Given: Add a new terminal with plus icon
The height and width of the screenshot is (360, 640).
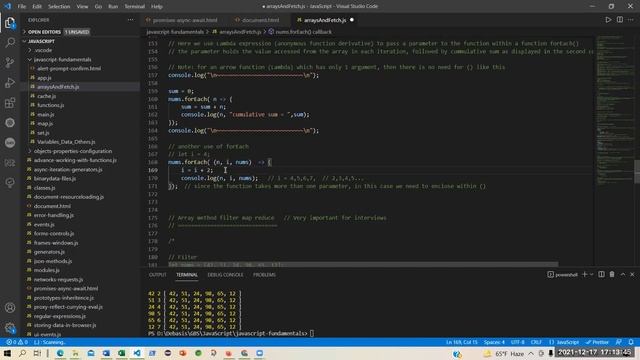Looking at the screenshot, I should pyautogui.click(x=584, y=275).
